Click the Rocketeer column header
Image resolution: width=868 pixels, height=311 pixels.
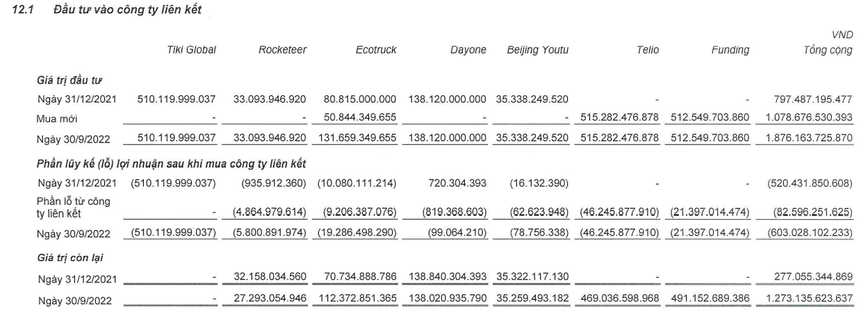[282, 50]
